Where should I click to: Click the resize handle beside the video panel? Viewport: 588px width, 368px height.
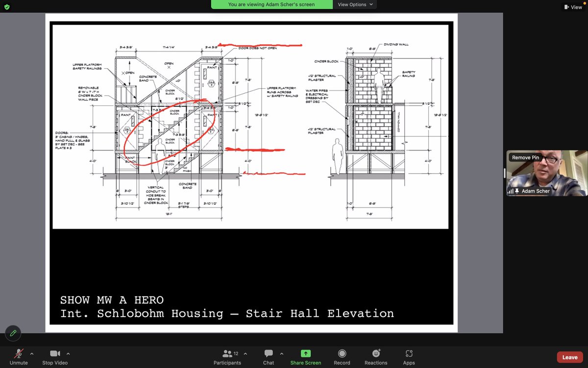[504, 173]
